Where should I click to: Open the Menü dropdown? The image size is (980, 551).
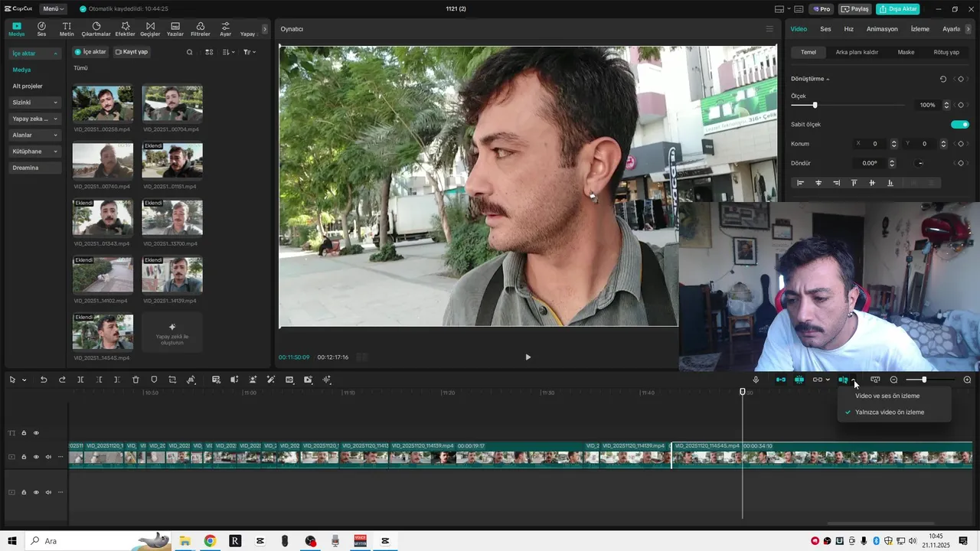53,9
